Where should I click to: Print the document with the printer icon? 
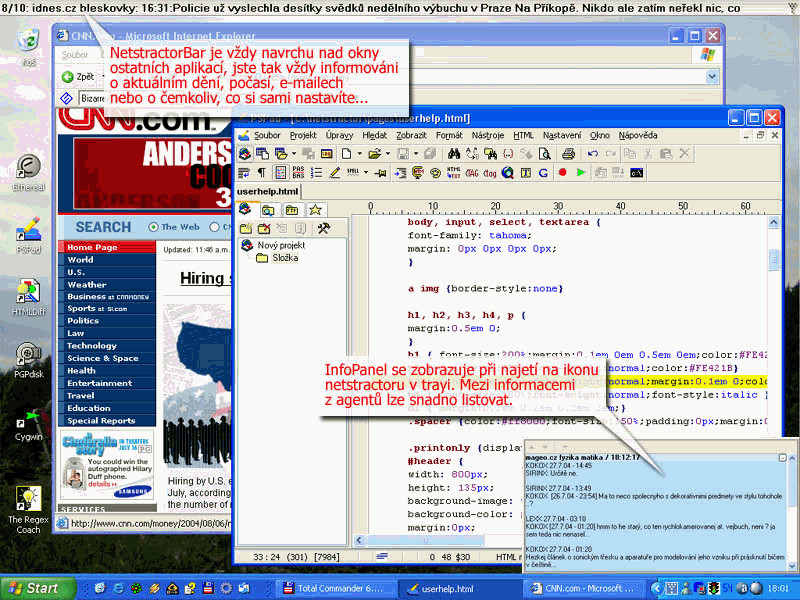tap(568, 154)
